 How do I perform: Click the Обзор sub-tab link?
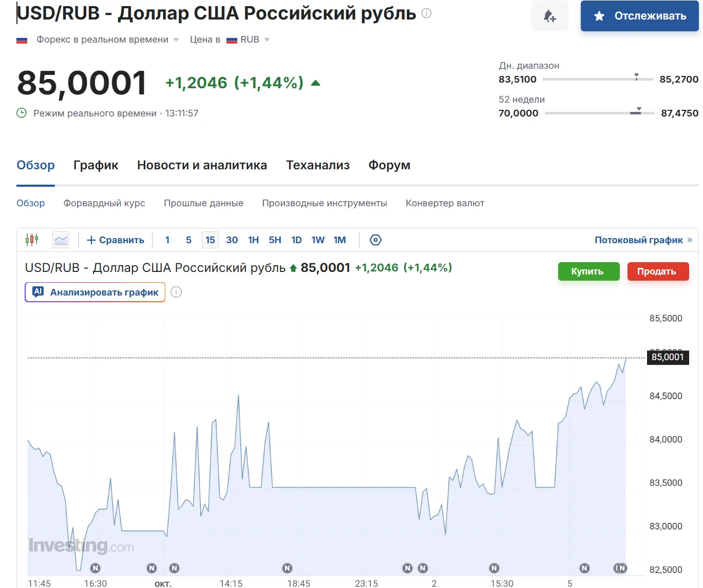click(31, 203)
